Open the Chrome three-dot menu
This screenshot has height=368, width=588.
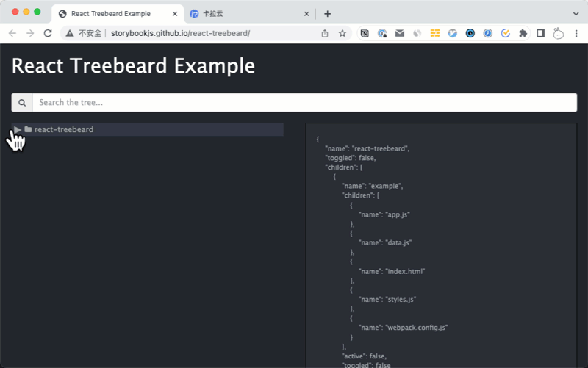coord(576,33)
